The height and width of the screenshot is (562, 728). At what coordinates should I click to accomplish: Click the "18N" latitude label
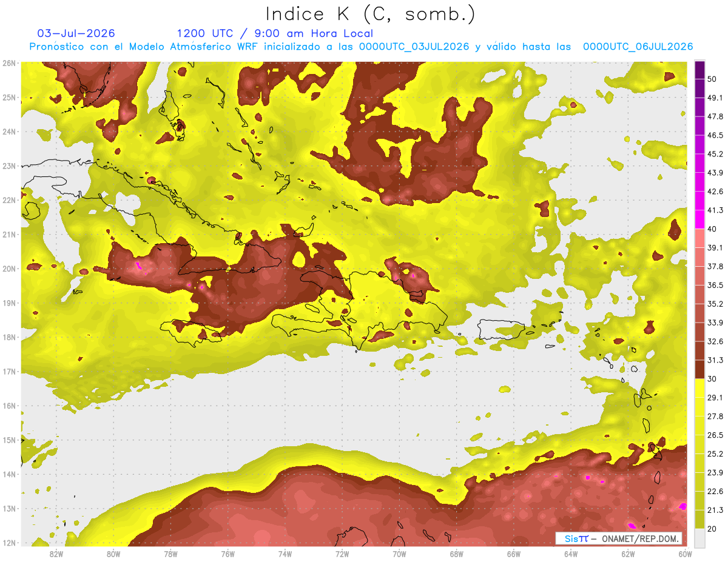(9, 337)
